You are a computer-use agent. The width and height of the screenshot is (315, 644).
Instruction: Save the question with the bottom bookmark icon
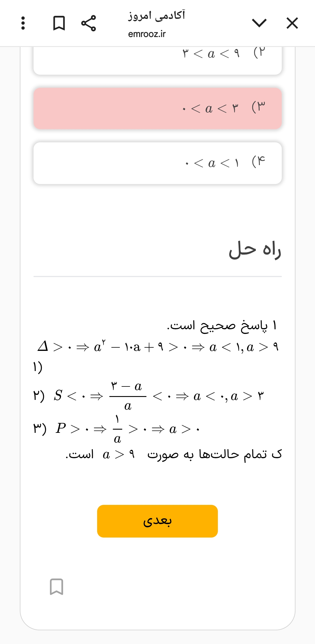(56, 586)
